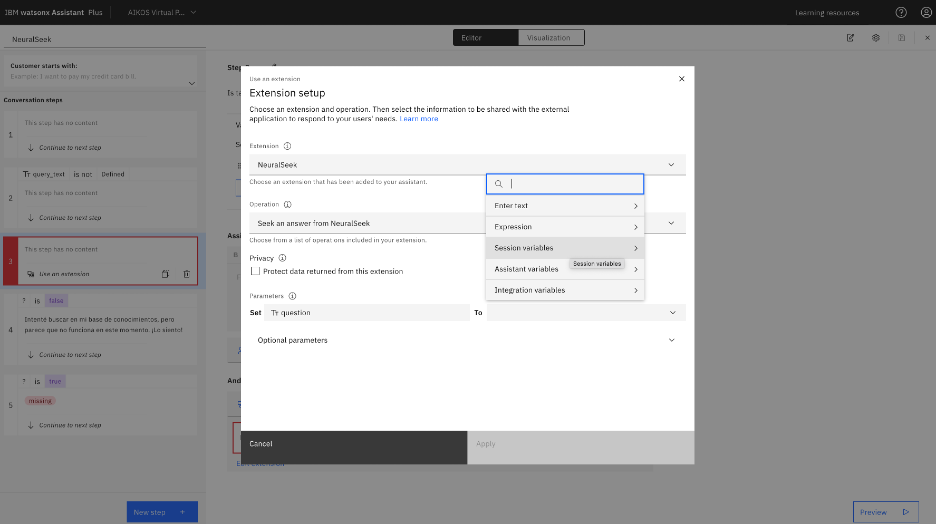Image resolution: width=936 pixels, height=524 pixels.
Task: Open the To value dropdown
Action: click(586, 313)
